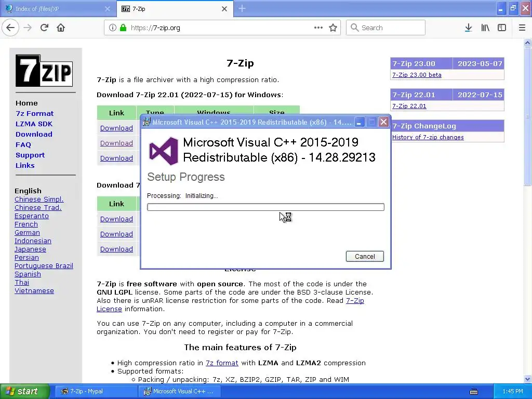Screen dimensions: 532x399
Task: Open the 7z Format page
Action: tap(35, 113)
